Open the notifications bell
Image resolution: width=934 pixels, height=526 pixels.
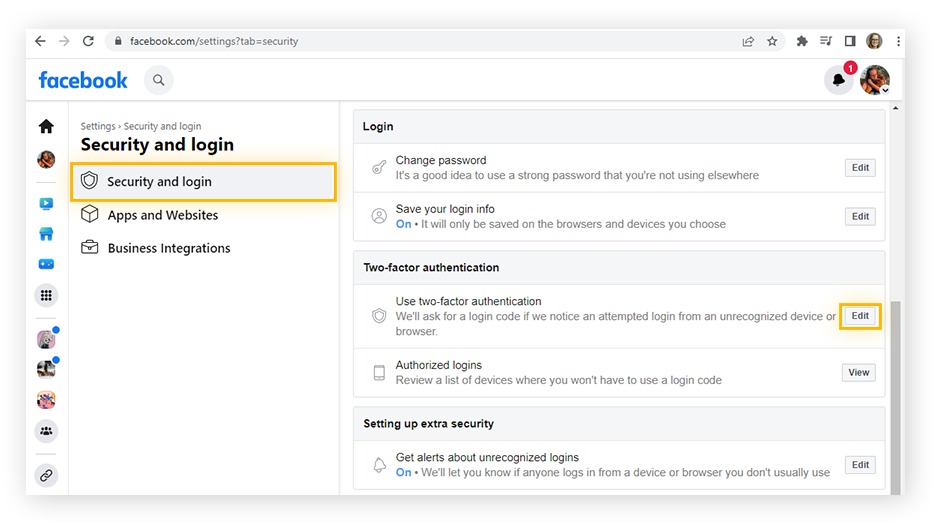tap(839, 80)
